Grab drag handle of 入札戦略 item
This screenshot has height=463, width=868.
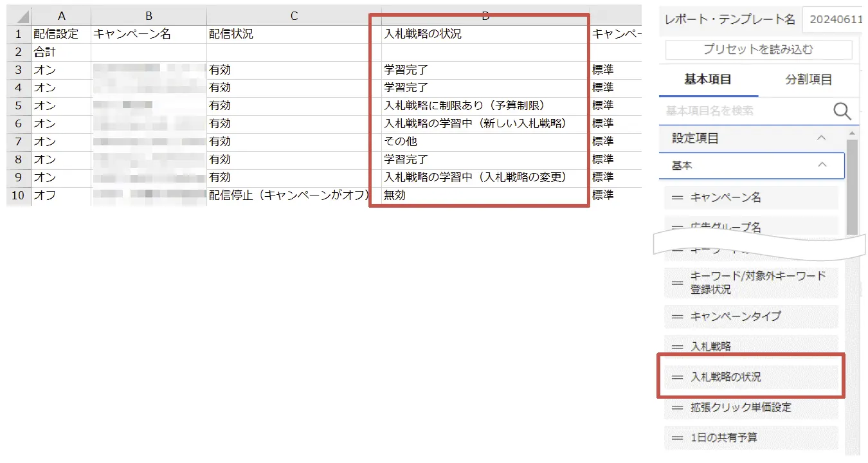(x=677, y=347)
